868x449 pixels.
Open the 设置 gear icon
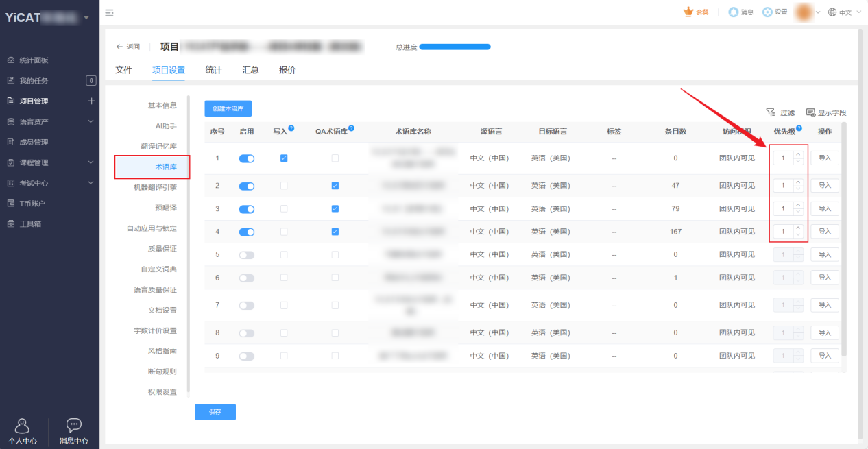pos(775,12)
